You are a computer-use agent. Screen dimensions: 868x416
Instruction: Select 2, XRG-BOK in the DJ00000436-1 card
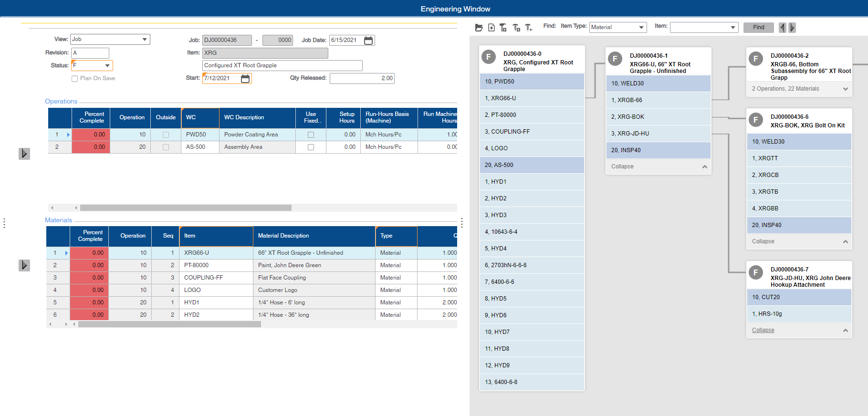coord(658,117)
